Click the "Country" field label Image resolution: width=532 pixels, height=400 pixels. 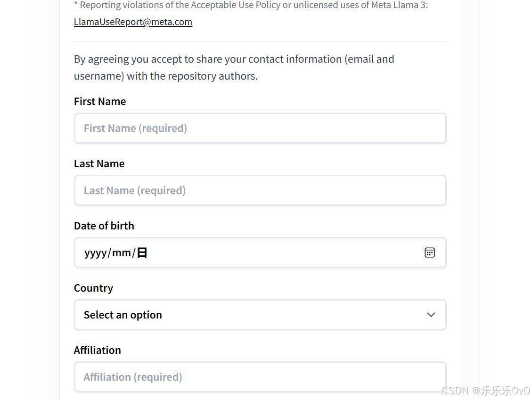[x=93, y=288]
